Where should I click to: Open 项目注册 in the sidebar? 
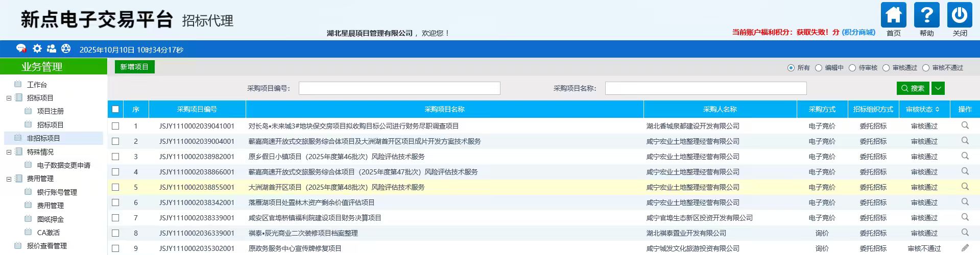tap(50, 111)
